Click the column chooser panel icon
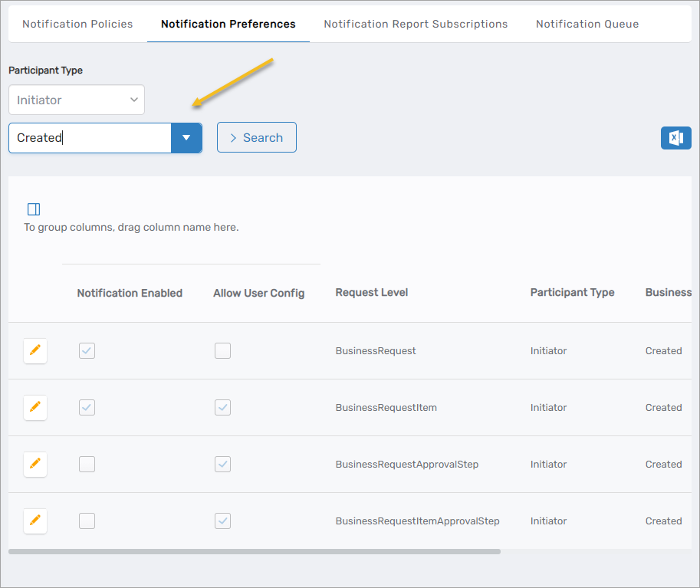The image size is (700, 588). (x=34, y=209)
